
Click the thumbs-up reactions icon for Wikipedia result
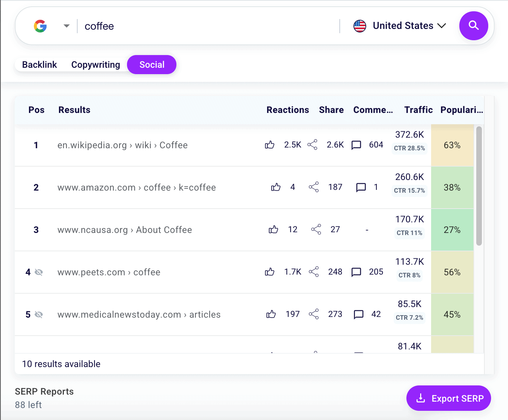click(270, 145)
